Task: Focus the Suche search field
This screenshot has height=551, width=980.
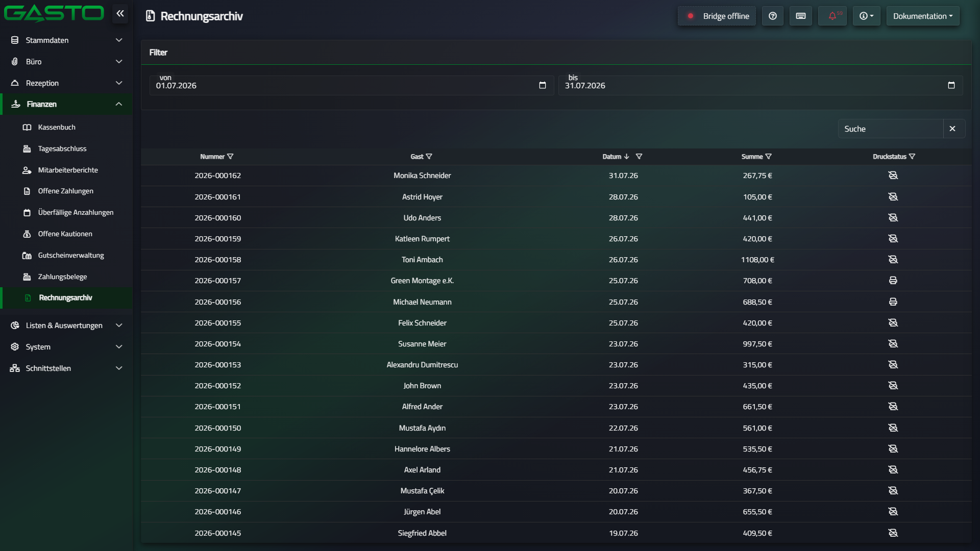Action: pyautogui.click(x=891, y=129)
